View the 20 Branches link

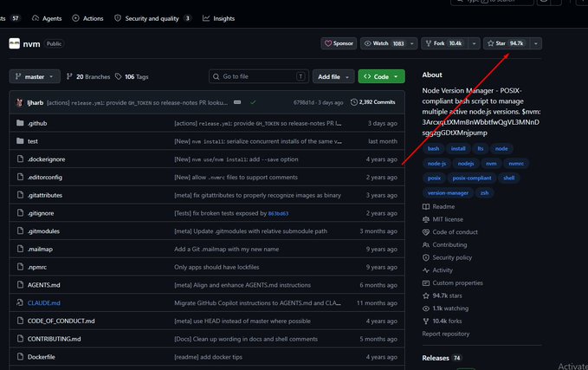pyautogui.click(x=88, y=76)
